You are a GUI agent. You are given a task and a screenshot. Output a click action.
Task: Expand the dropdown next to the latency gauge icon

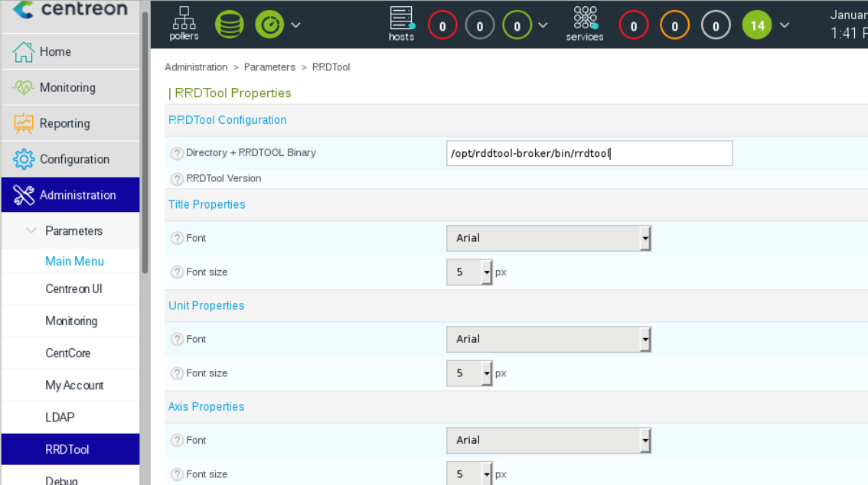[x=295, y=25]
